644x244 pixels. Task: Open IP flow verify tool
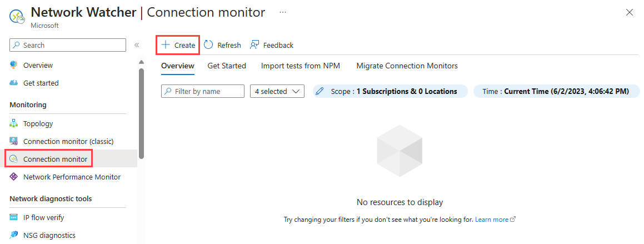[43, 217]
